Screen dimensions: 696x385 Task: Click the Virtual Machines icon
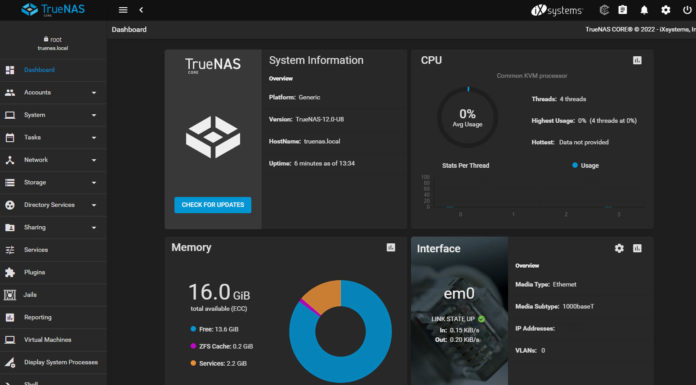click(10, 340)
